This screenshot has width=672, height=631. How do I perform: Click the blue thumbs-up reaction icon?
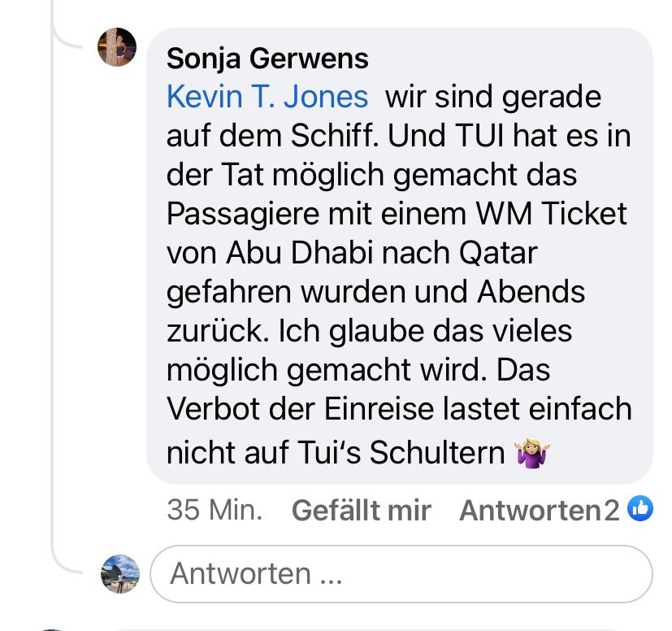[641, 509]
